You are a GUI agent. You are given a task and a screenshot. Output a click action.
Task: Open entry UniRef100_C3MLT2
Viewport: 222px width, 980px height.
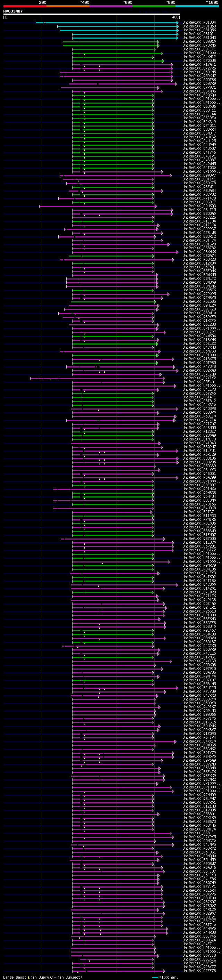coord(199,279)
